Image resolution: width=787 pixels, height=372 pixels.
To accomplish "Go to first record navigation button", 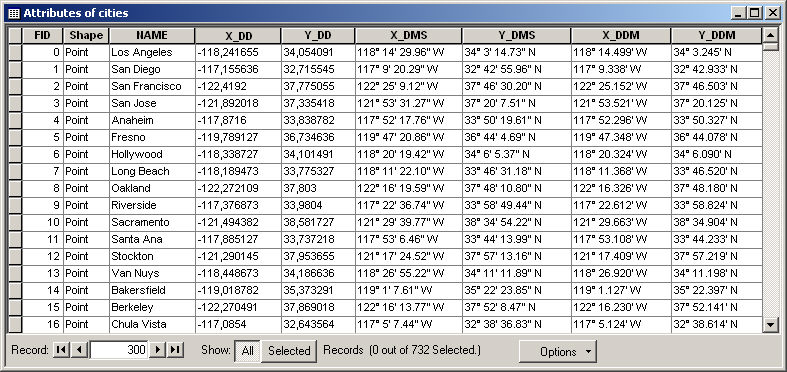I will 61,350.
